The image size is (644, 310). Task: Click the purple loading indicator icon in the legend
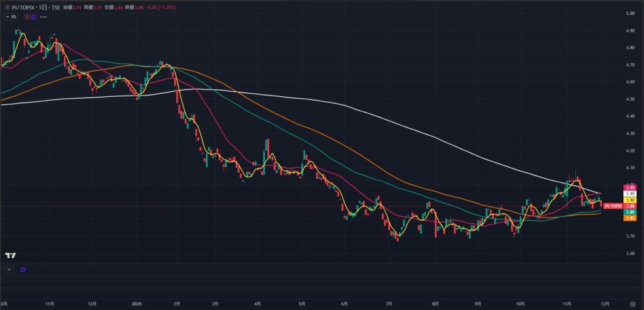pyautogui.click(x=33, y=16)
